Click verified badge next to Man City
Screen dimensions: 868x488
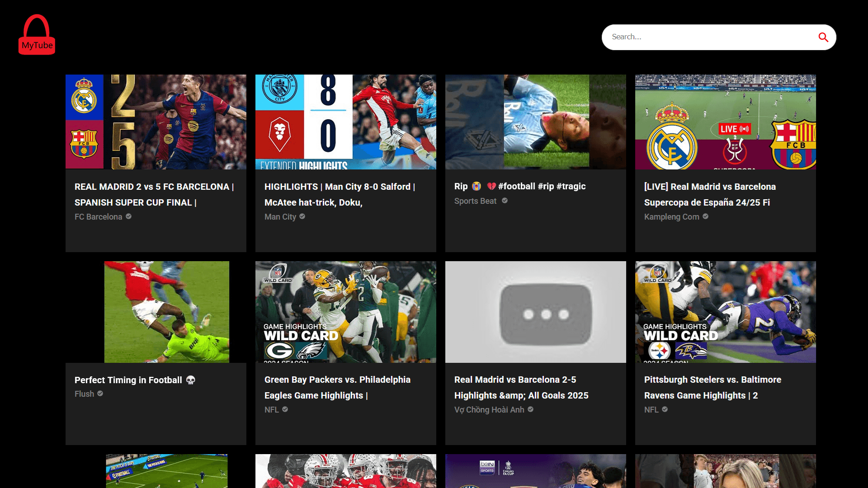point(302,216)
